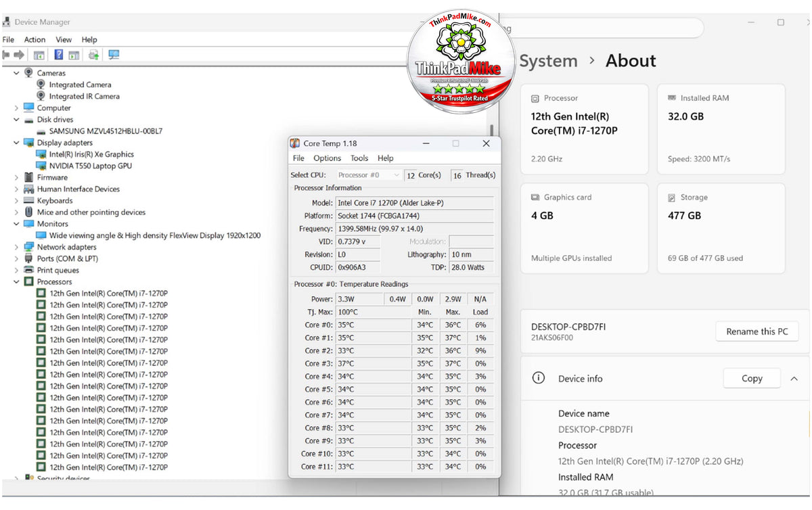Screen dimensions: 812x510
Task: Click the Graphics card icon in Settings
Action: tap(535, 198)
